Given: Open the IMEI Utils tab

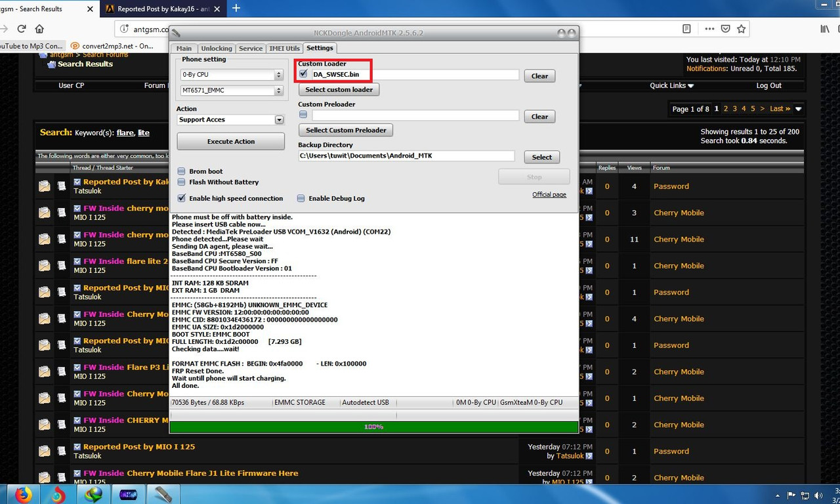Looking at the screenshot, I should tap(285, 49).
